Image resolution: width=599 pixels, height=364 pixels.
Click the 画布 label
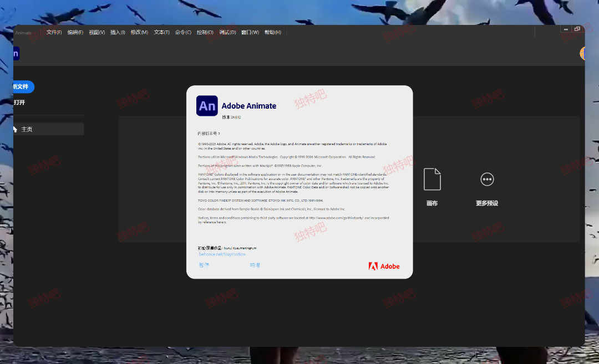(432, 203)
